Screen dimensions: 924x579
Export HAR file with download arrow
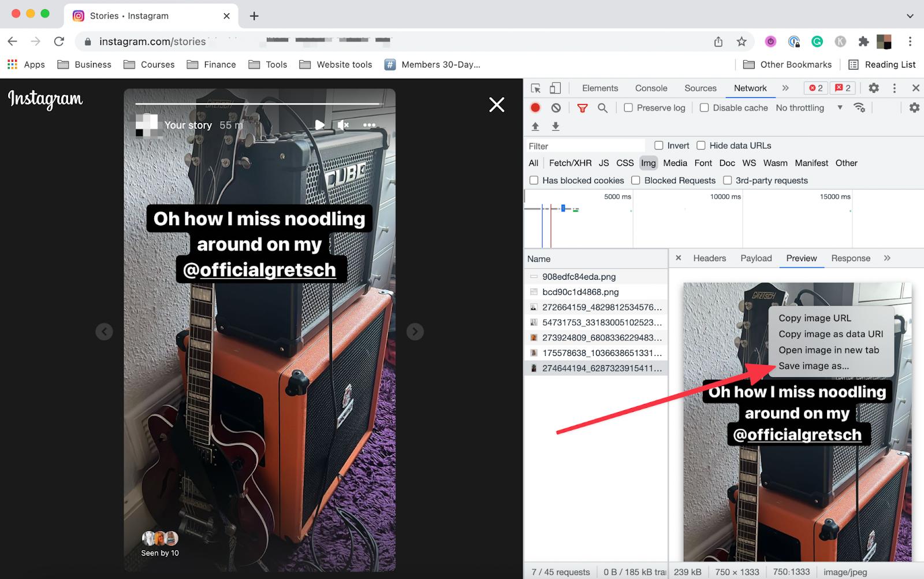(556, 126)
